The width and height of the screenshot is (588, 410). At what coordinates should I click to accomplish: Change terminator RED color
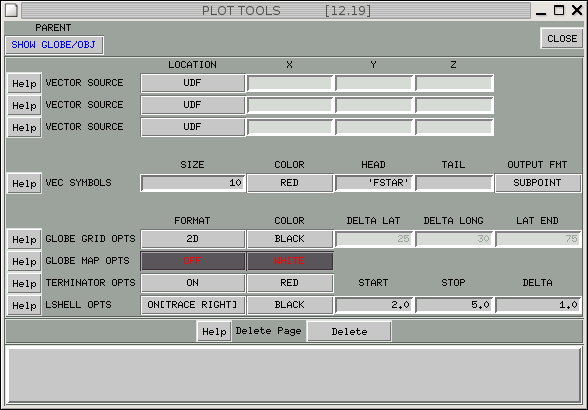[x=290, y=283]
